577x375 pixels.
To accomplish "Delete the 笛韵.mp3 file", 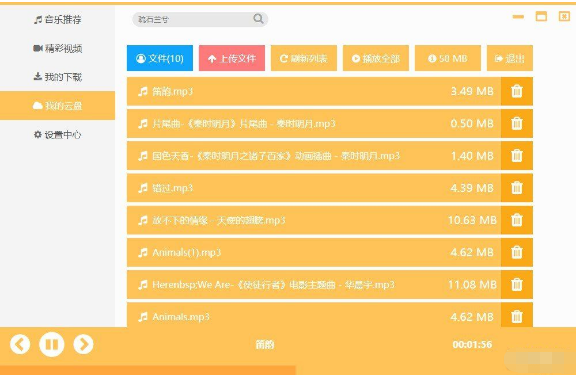I will point(517,91).
